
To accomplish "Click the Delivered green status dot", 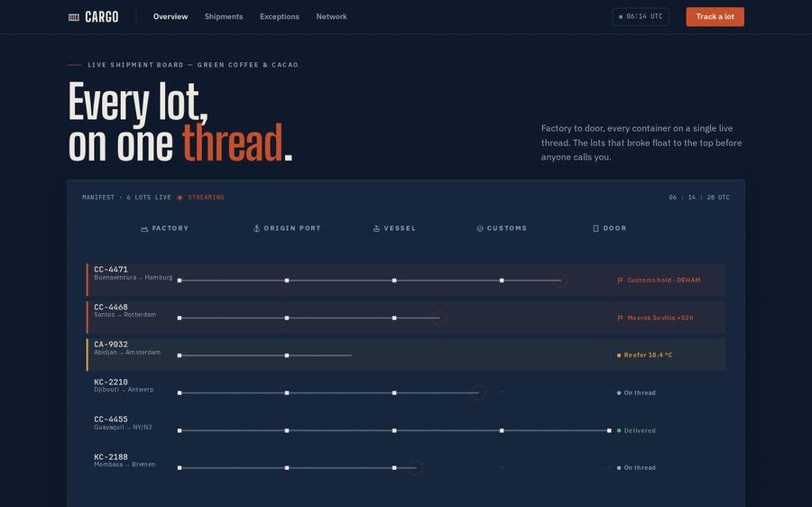I will (x=619, y=430).
